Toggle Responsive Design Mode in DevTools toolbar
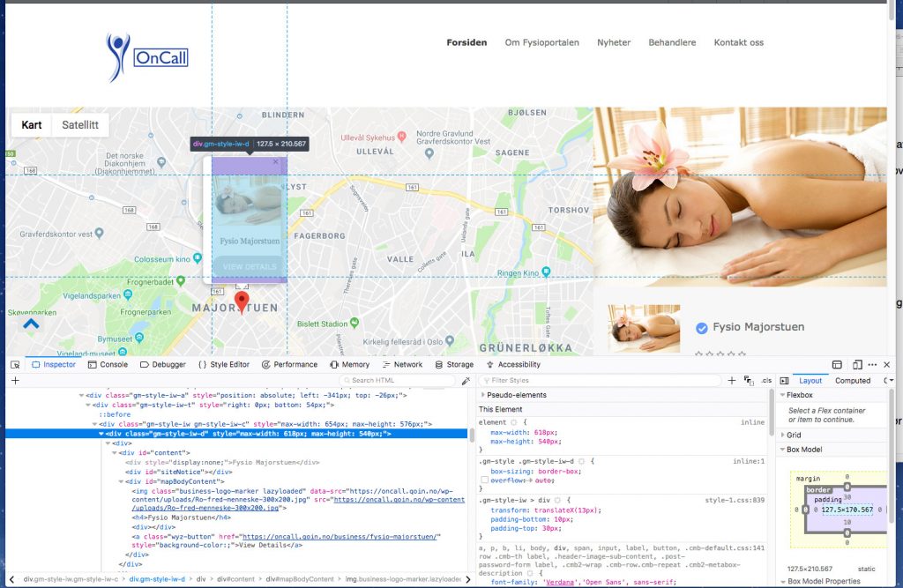Image resolution: width=903 pixels, height=588 pixels. tap(860, 364)
